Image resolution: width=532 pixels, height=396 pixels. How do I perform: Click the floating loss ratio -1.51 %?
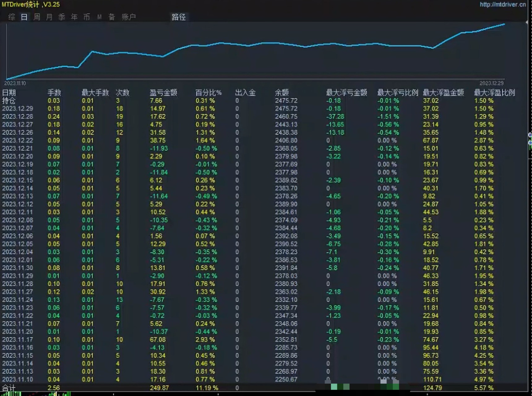click(x=388, y=117)
